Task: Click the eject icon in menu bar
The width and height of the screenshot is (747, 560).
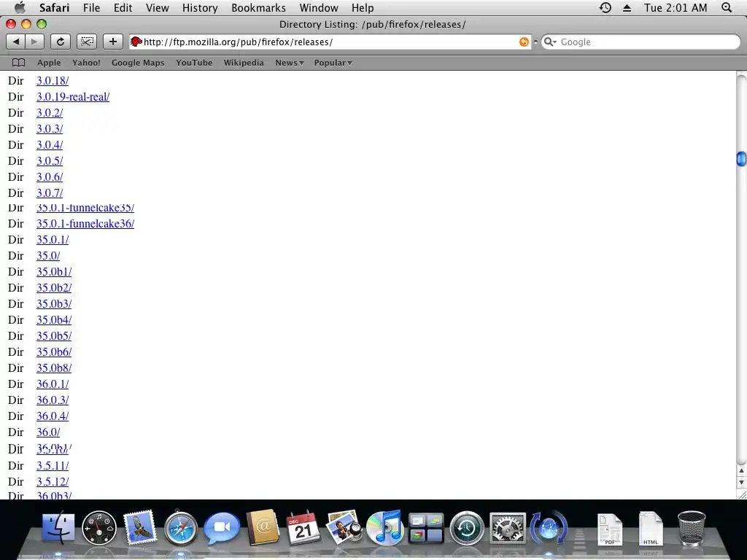Action: coord(627,7)
